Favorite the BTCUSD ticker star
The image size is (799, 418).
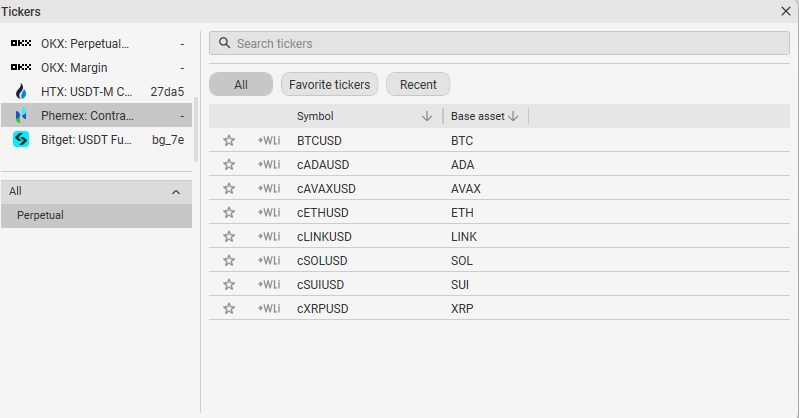point(229,141)
